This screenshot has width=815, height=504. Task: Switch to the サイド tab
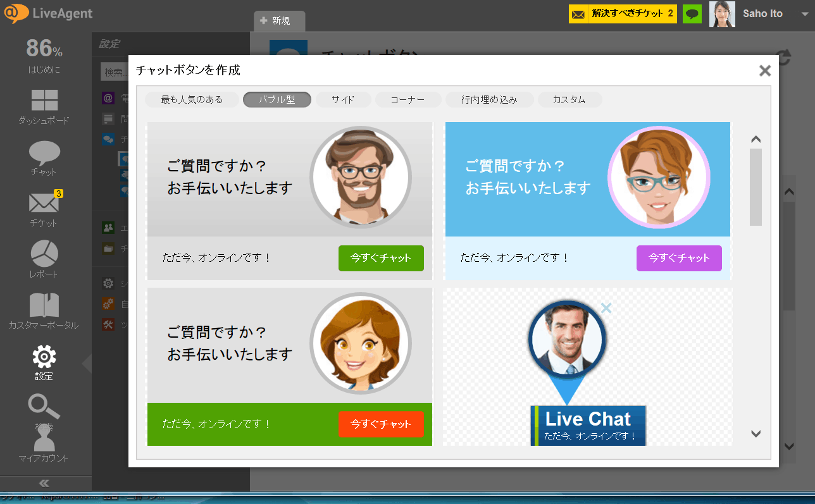[x=343, y=99]
